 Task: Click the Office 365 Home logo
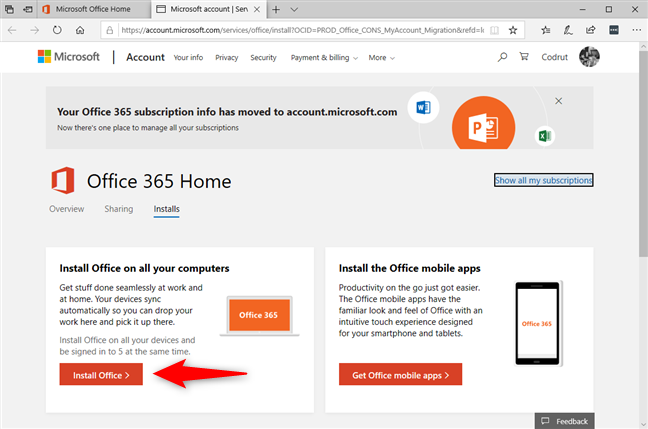(x=63, y=181)
